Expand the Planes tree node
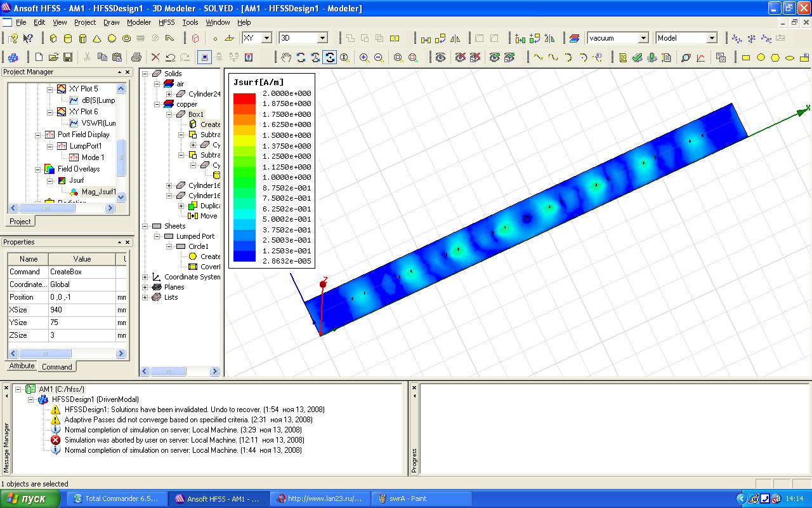Image resolution: width=812 pixels, height=508 pixels. (145, 287)
